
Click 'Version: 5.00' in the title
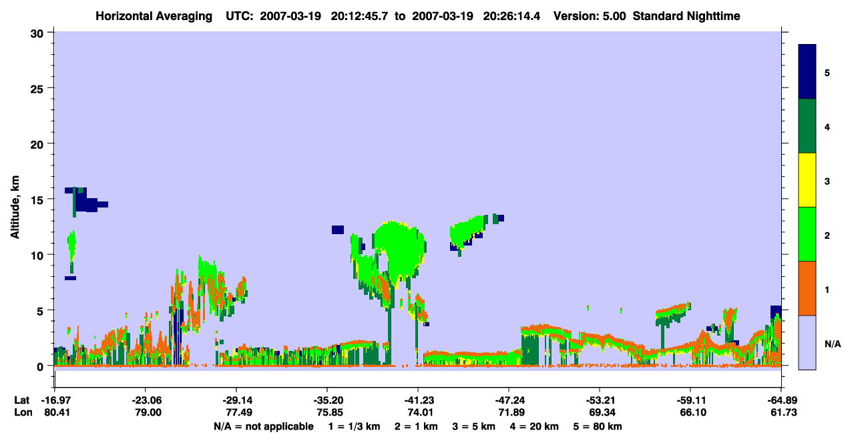pos(590,15)
